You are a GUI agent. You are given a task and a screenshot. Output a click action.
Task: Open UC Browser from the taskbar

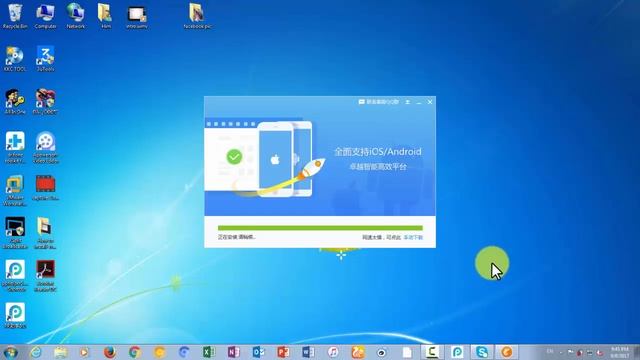click(x=358, y=352)
